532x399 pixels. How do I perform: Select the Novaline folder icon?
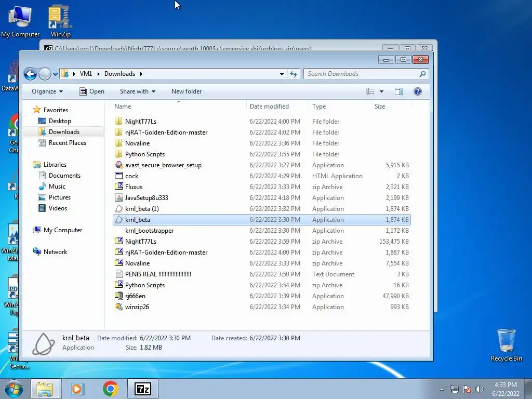(119, 143)
